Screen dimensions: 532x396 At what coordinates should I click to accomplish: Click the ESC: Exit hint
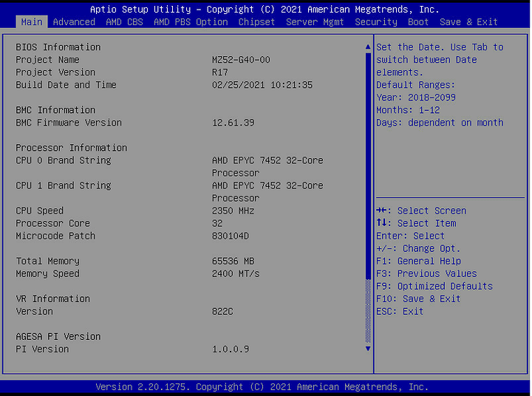(x=400, y=311)
